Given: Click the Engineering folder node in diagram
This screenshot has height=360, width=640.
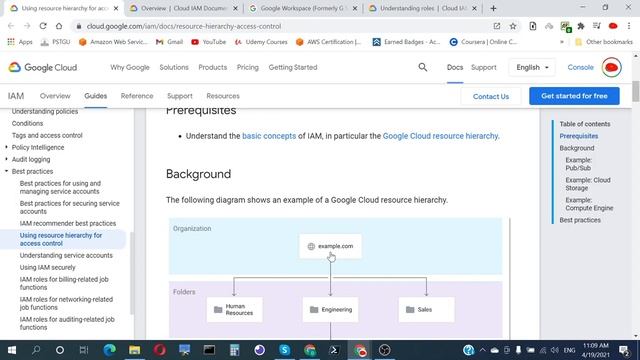Looking at the screenshot, I should coord(330,309).
